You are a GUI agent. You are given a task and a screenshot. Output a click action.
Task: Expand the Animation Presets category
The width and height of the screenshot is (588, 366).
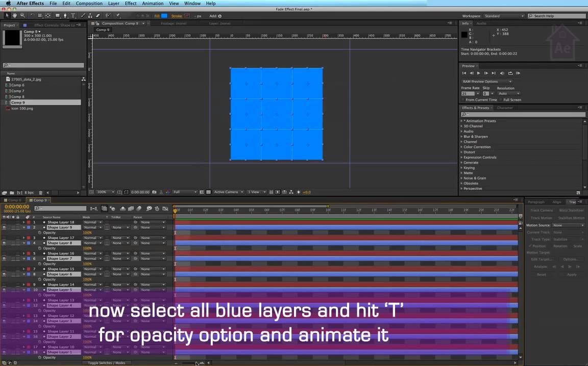461,121
